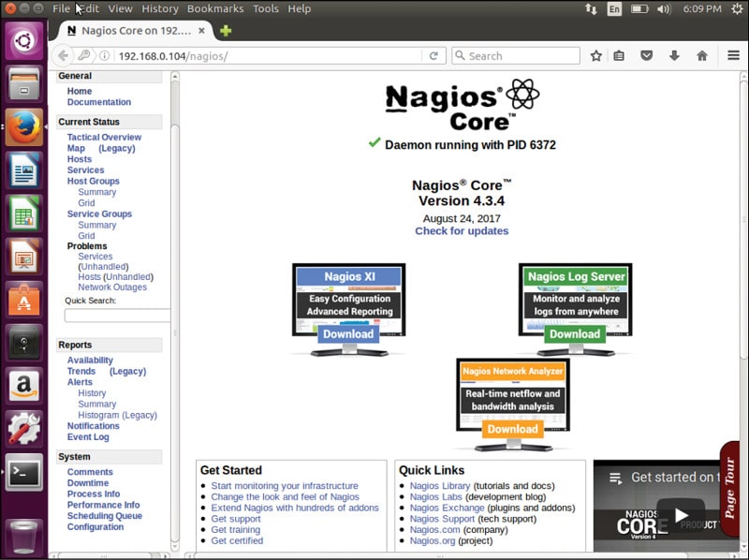Click the Pocket save icon

(647, 56)
